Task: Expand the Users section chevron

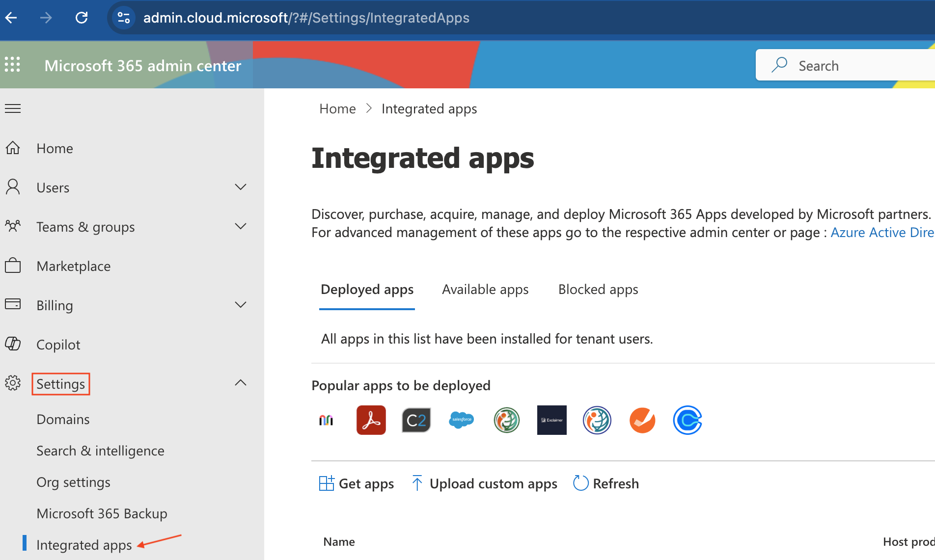Action: (241, 187)
